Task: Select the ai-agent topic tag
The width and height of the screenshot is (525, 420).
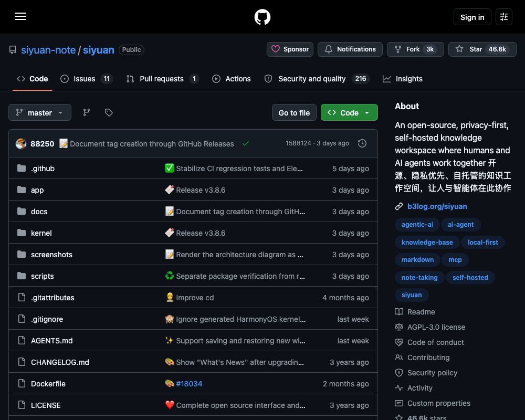Action: coord(461,224)
